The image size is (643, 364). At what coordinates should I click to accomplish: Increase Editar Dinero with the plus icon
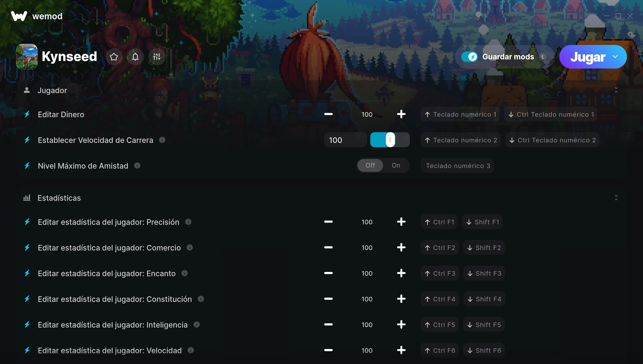pyautogui.click(x=401, y=114)
